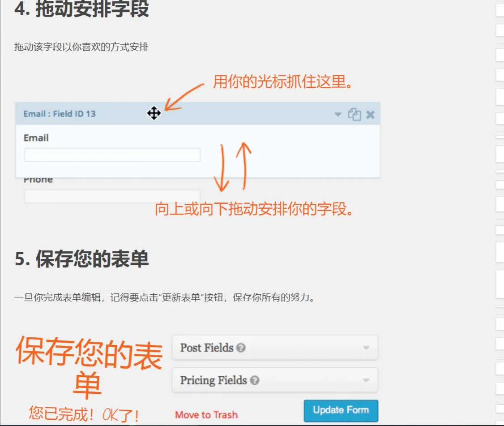Grab the move cursor handle on Email field bar

pos(154,113)
